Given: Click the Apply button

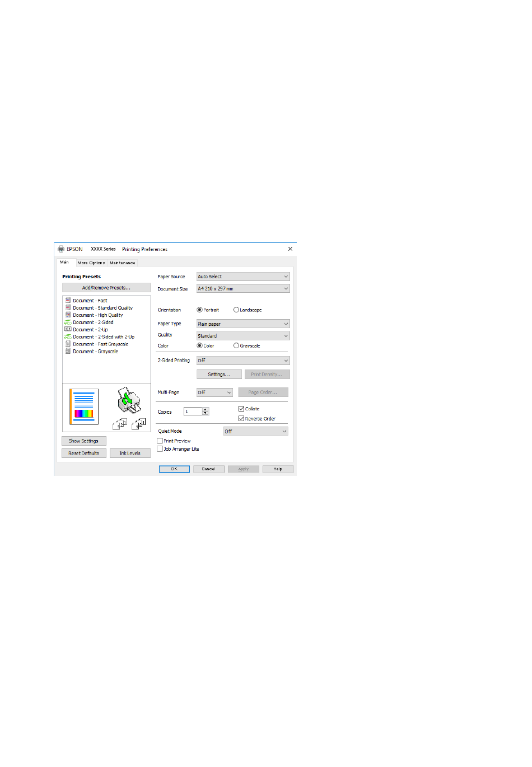Looking at the screenshot, I should point(244,469).
